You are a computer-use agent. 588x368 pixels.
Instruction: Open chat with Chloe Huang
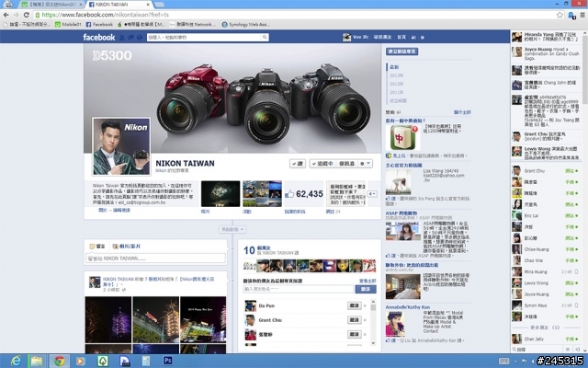tap(547, 249)
